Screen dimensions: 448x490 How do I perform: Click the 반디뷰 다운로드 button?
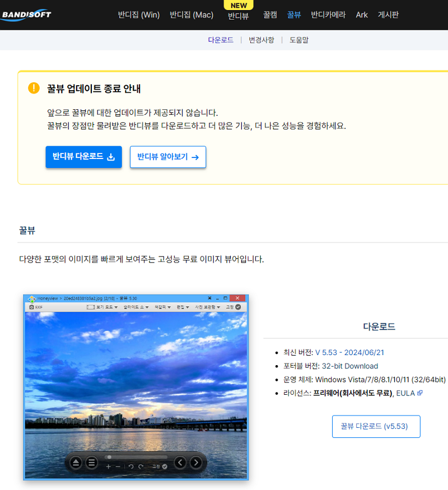pyautogui.click(x=84, y=157)
